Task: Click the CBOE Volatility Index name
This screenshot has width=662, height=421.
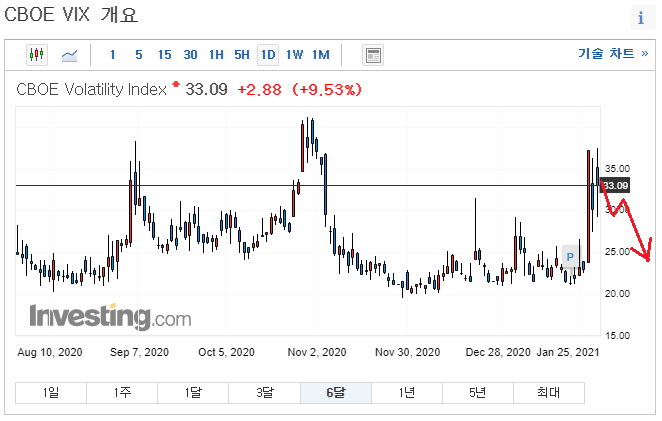Action: (x=92, y=90)
